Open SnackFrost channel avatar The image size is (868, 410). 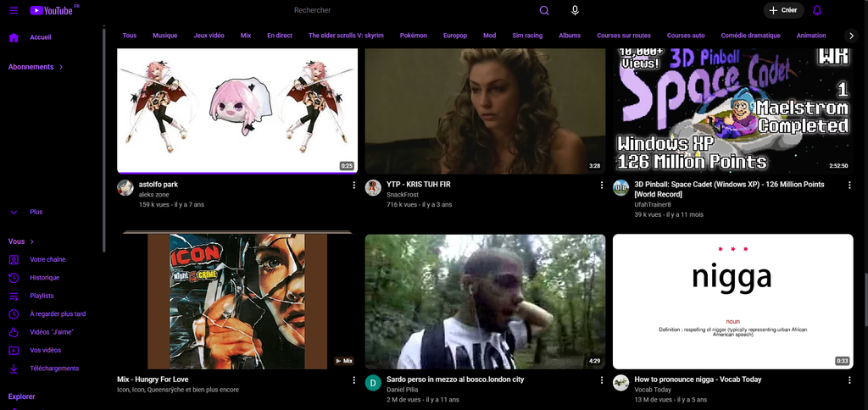[373, 187]
